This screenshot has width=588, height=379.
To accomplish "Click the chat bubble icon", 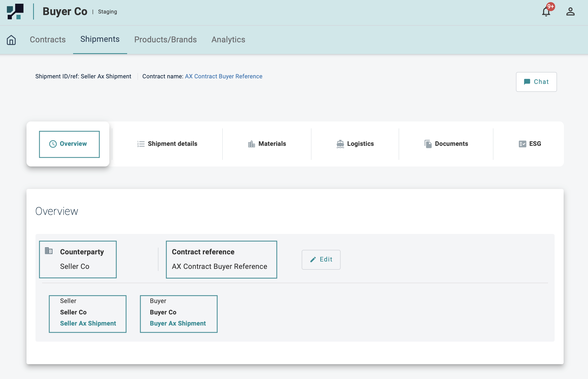I will 527,82.
